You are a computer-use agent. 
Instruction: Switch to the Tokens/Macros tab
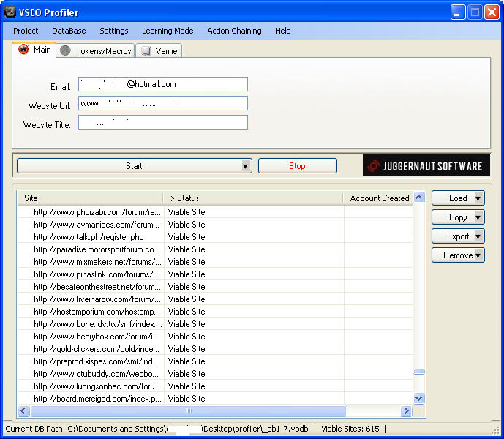pyautogui.click(x=96, y=50)
